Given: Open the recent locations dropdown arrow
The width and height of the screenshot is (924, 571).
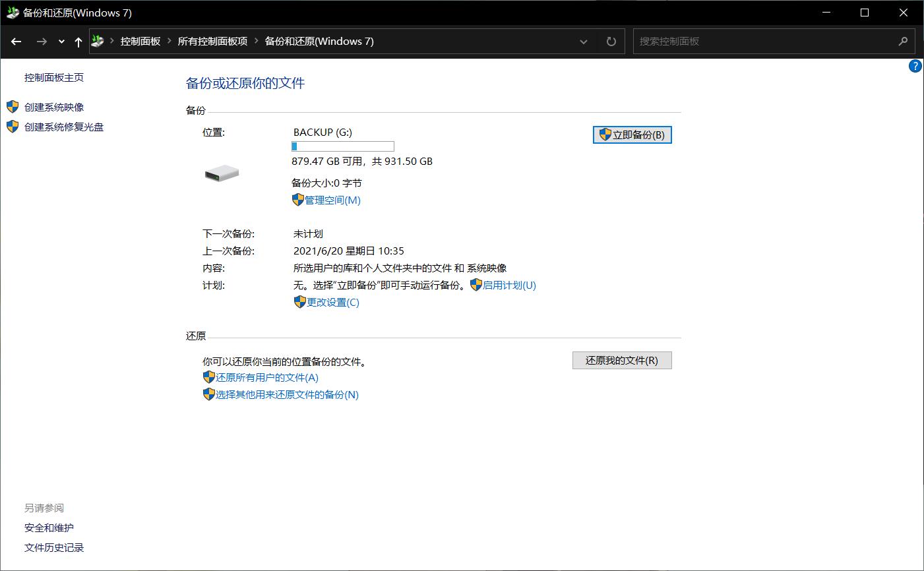Looking at the screenshot, I should tap(61, 42).
